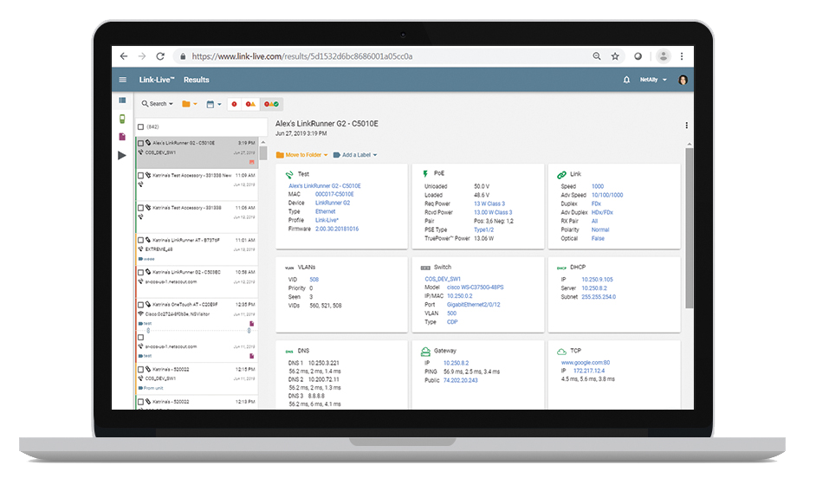
Task: Tick checkbox for Alex's LinkRunner G2 - C5010E
Action: pos(141,143)
